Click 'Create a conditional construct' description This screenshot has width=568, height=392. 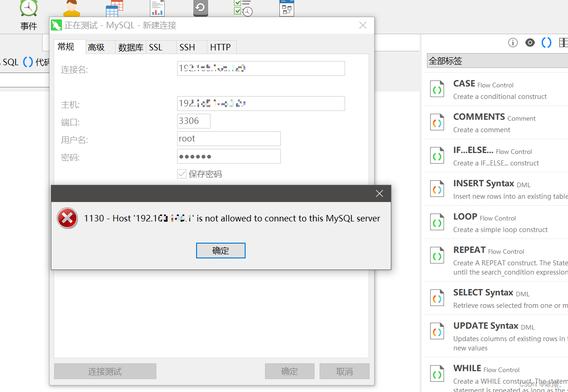[x=500, y=97]
